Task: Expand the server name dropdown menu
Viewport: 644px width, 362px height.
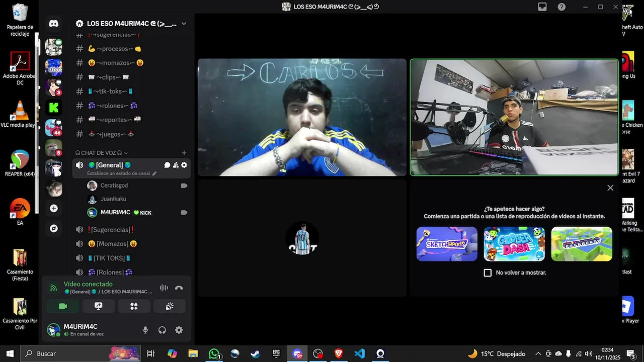Action: pos(184,24)
